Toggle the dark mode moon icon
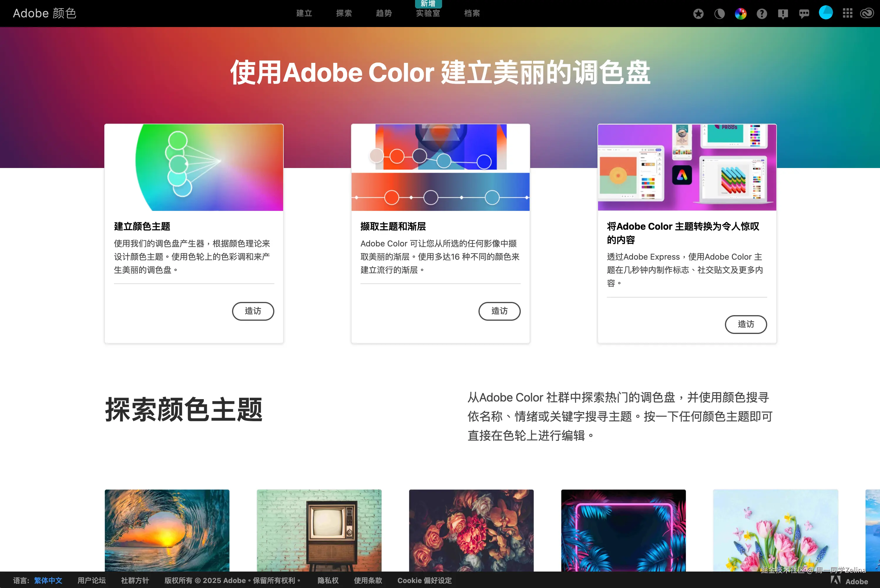The image size is (880, 588). pos(719,14)
